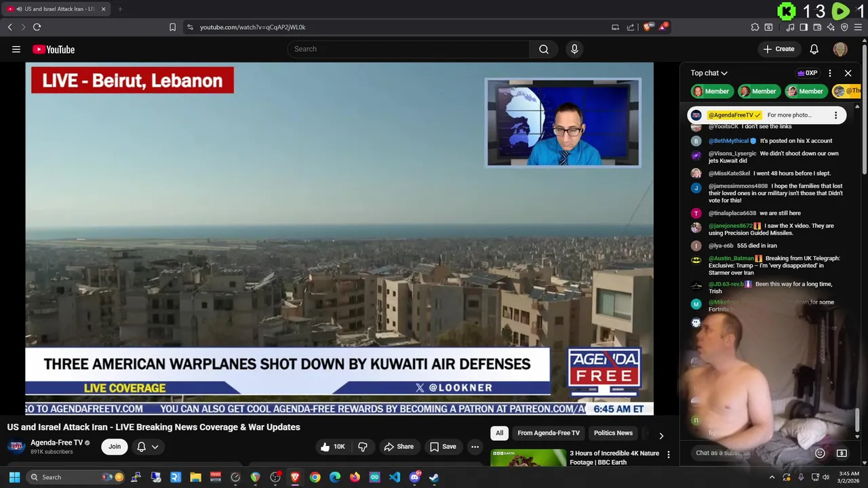Open the Brave Rewards triangle icon
The height and width of the screenshot is (488, 868).
pos(663,27)
